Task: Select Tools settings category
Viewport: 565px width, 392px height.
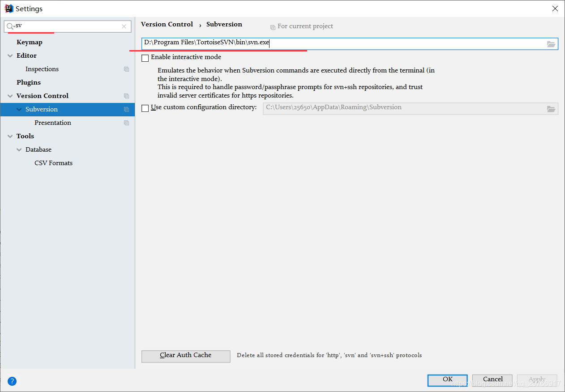Action: tap(25, 136)
